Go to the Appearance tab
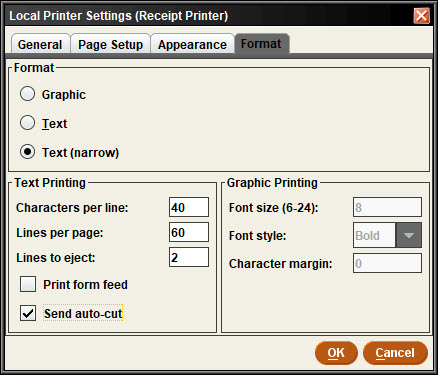438x375 pixels. (x=192, y=44)
